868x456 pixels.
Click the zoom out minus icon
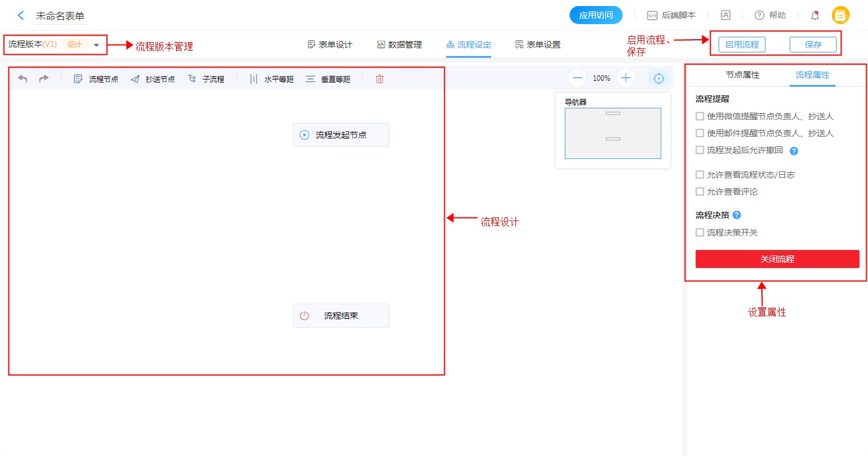click(x=577, y=78)
